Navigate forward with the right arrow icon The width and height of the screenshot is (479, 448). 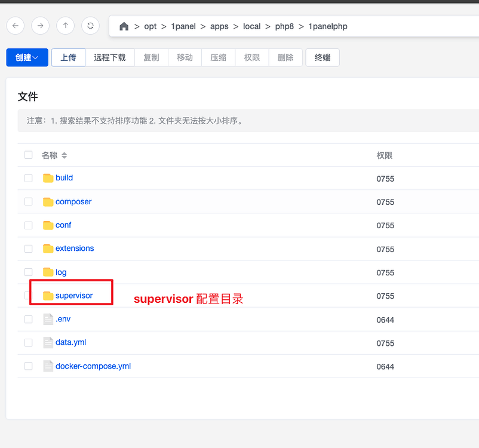(x=40, y=26)
